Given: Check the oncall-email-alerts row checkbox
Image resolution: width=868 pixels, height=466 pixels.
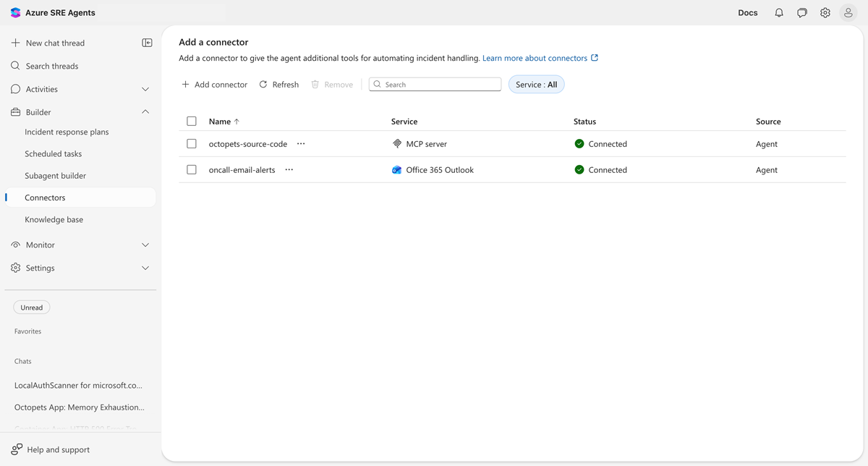Looking at the screenshot, I should (192, 170).
